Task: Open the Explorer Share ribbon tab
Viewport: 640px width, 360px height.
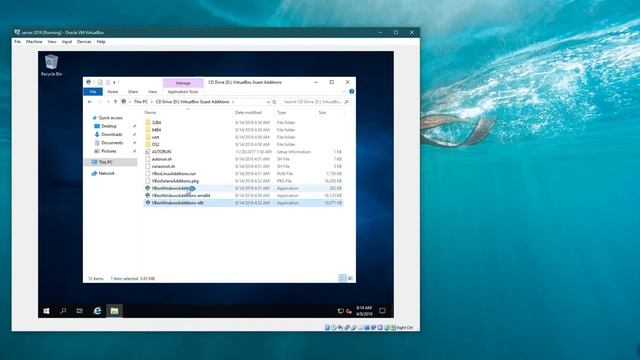Action: 133,92
